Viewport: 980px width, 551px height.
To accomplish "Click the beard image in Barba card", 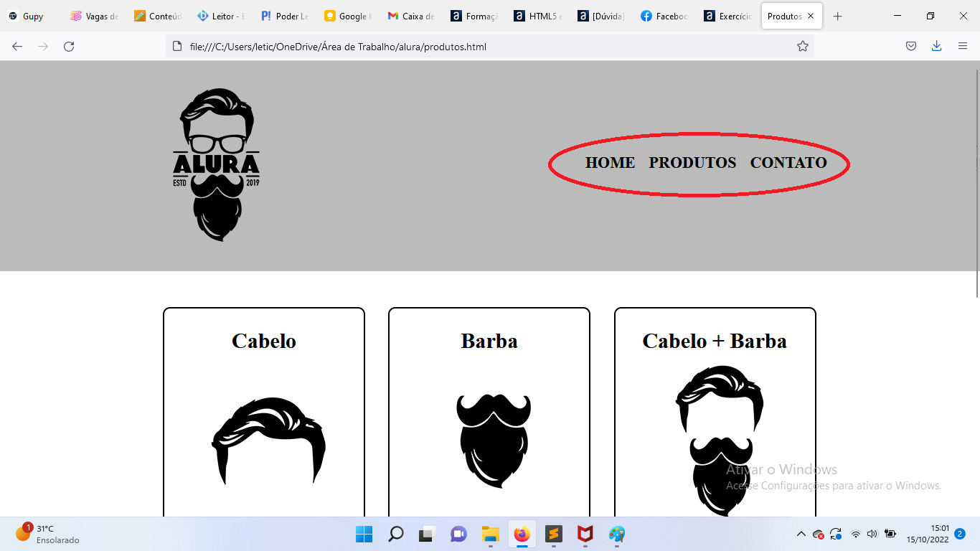I will tap(494, 441).
